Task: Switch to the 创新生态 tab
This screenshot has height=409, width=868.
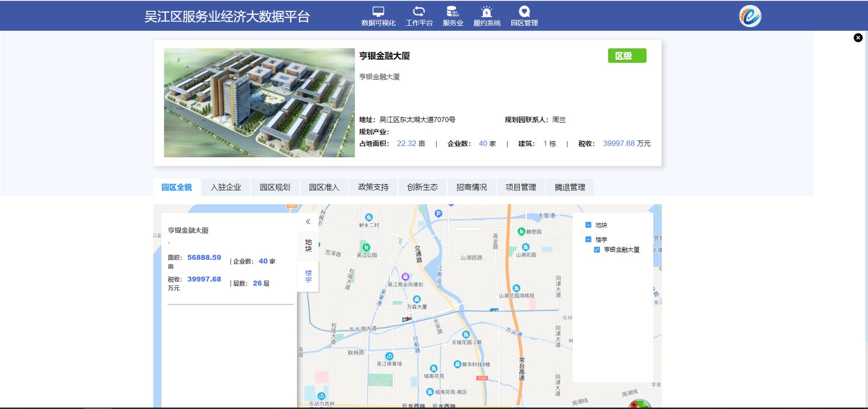Action: click(423, 187)
